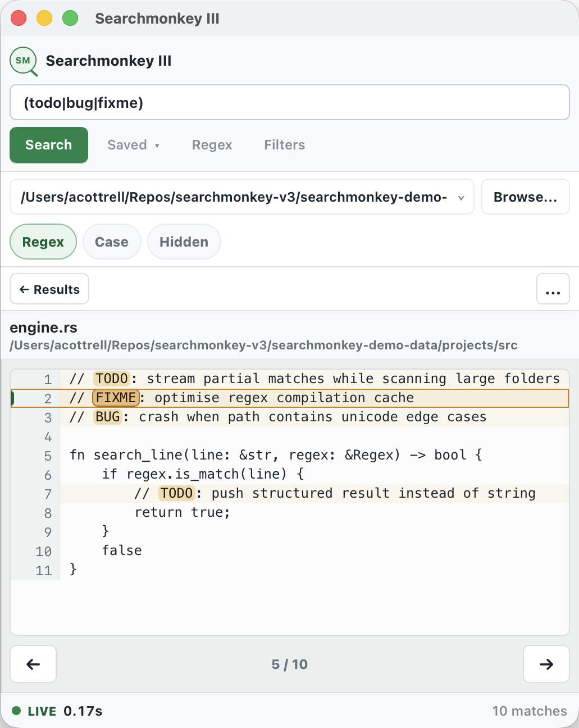
Task: Click the highlighted FIXME match on line 2
Action: 116,398
